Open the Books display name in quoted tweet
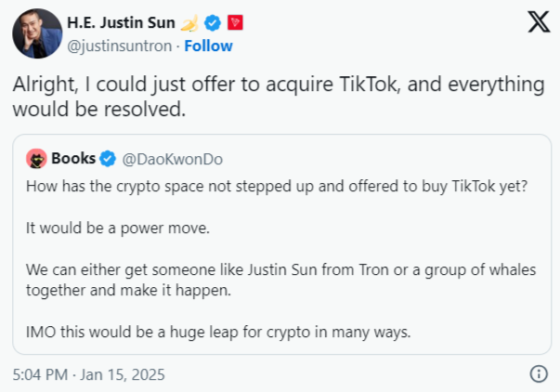Screen dimensions: 560x392 point(73,158)
